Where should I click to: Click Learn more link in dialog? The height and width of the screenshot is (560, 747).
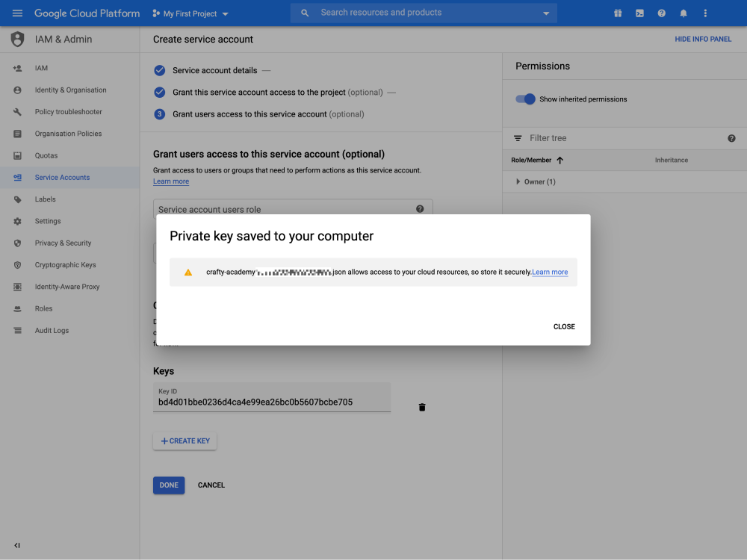click(550, 273)
